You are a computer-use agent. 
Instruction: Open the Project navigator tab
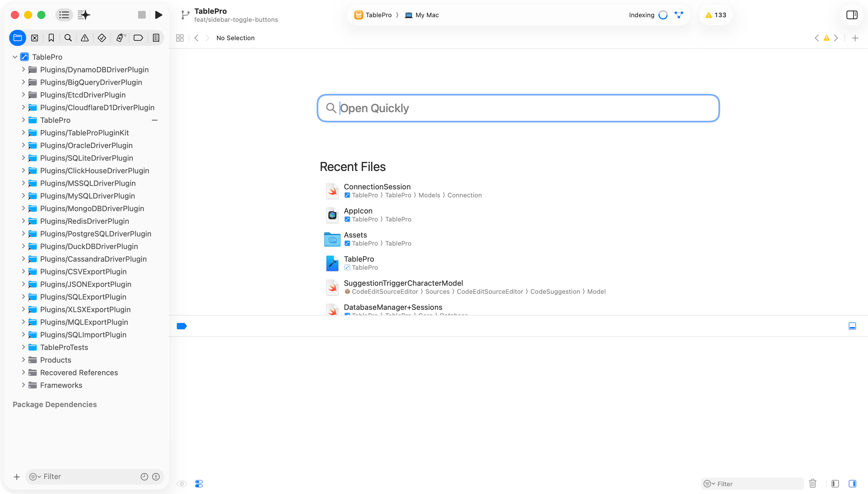(18, 38)
